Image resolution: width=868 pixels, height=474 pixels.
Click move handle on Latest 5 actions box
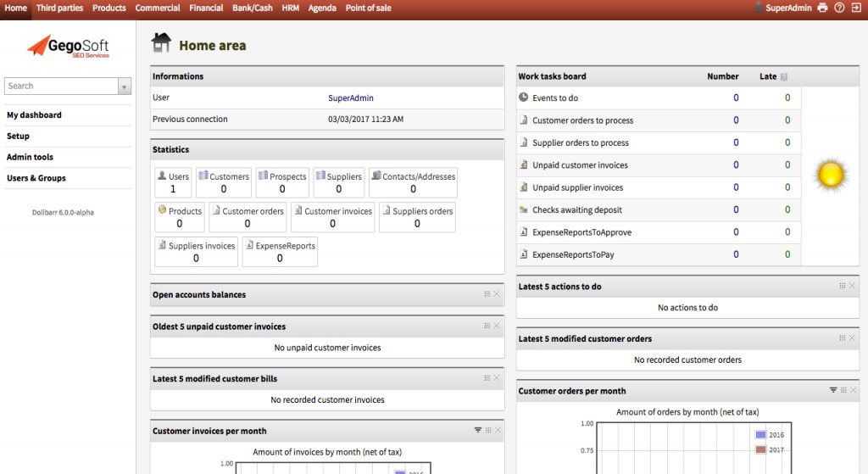pos(842,286)
